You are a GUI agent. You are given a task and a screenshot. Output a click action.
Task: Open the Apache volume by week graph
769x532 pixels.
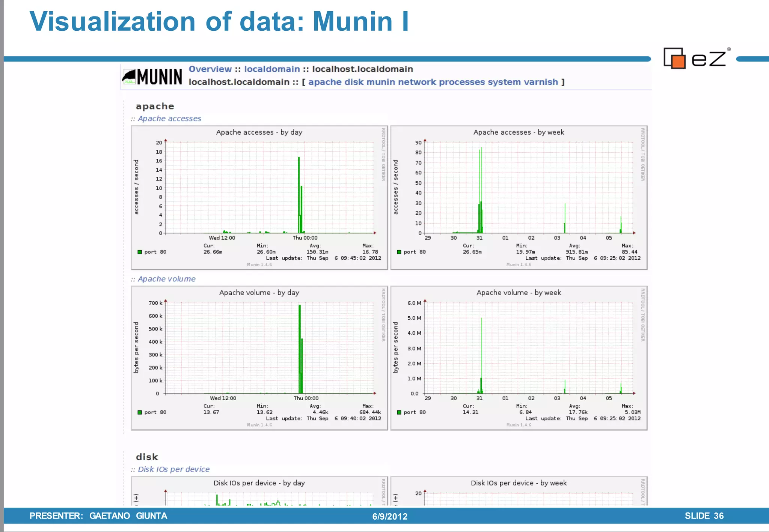pos(519,358)
